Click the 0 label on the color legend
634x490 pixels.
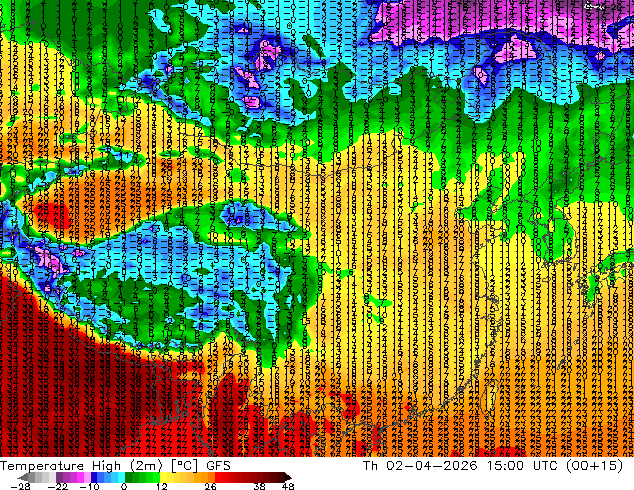(124, 486)
